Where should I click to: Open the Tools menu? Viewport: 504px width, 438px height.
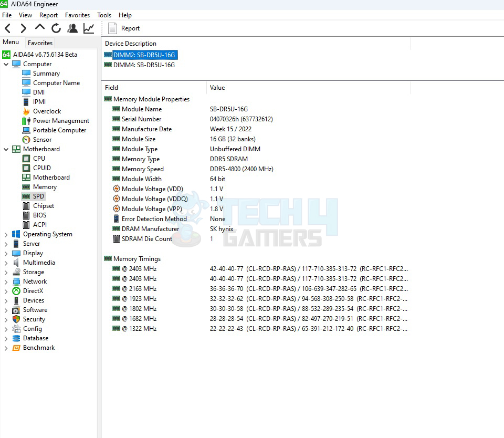[x=104, y=15]
